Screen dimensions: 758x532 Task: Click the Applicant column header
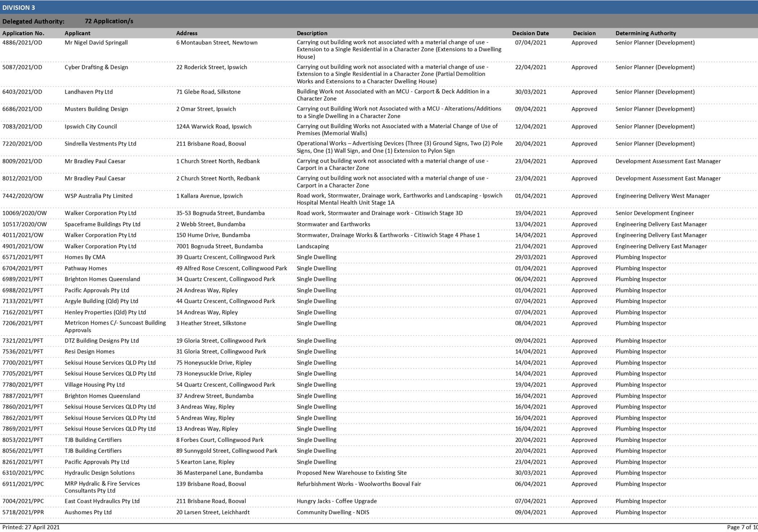pyautogui.click(x=77, y=33)
